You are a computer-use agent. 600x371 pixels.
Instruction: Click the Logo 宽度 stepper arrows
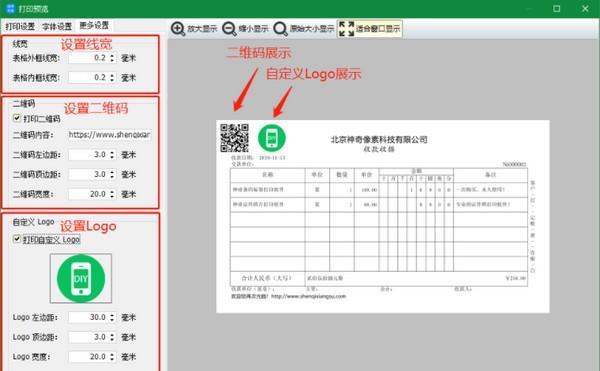pyautogui.click(x=112, y=356)
